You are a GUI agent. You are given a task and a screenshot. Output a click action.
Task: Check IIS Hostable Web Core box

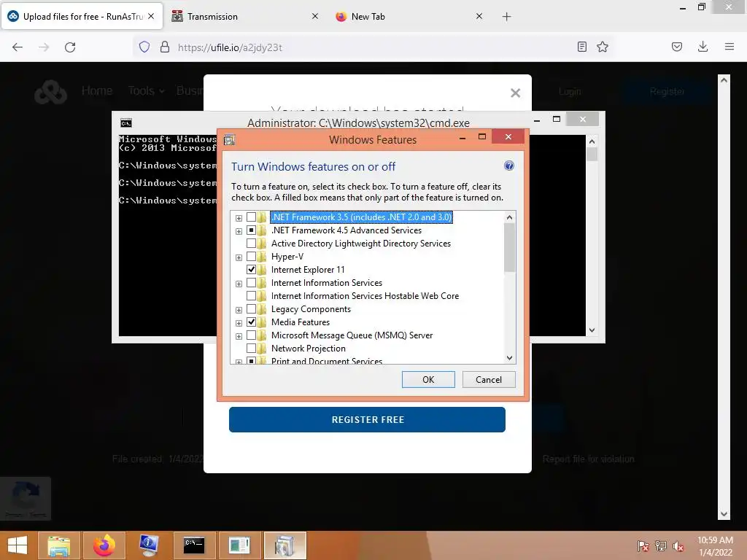251,296
